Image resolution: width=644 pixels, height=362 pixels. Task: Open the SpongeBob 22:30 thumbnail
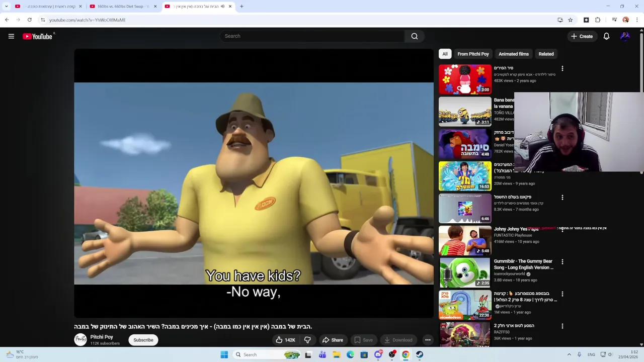[x=465, y=305]
